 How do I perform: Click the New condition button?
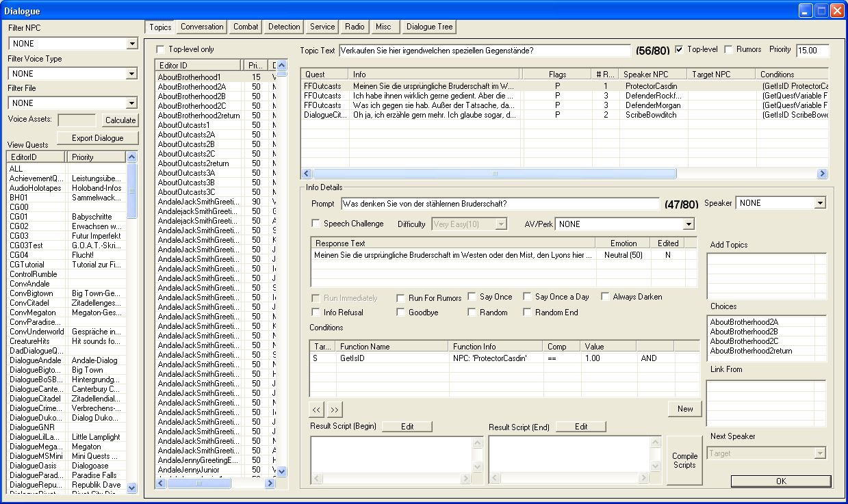click(685, 408)
